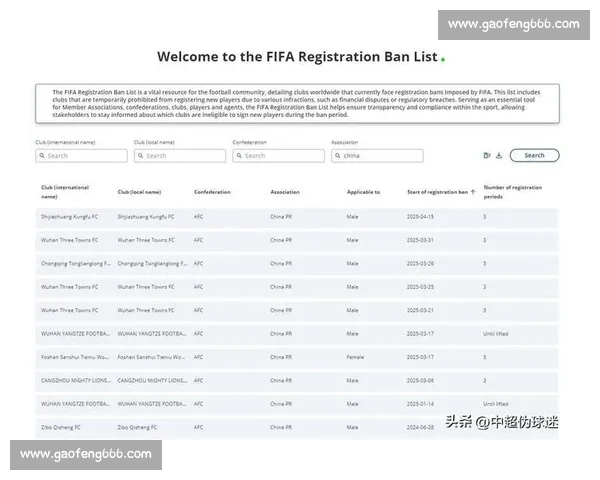
Task: Click the Association field containing "china"
Action: (377, 156)
